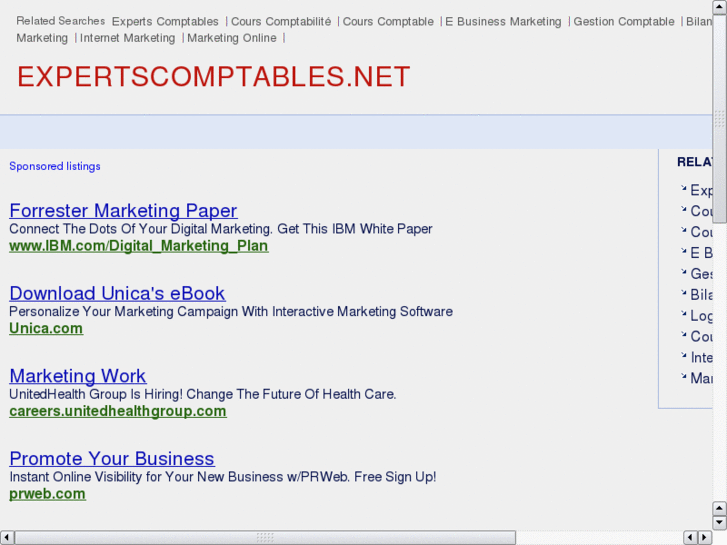Click the horizontal scrollbar right arrow at far right
Image resolution: width=727 pixels, height=545 pixels.
click(705, 537)
